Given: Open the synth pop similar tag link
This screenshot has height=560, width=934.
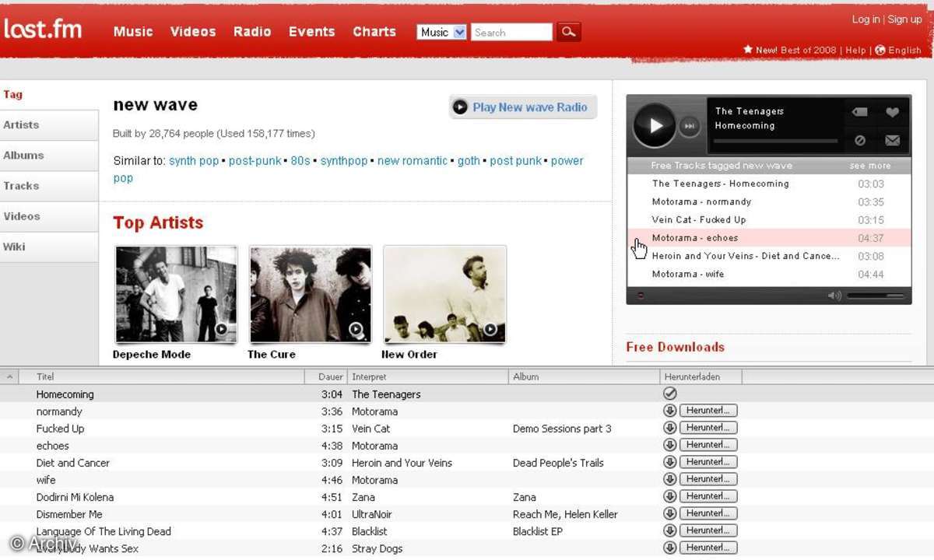Looking at the screenshot, I should tap(194, 161).
